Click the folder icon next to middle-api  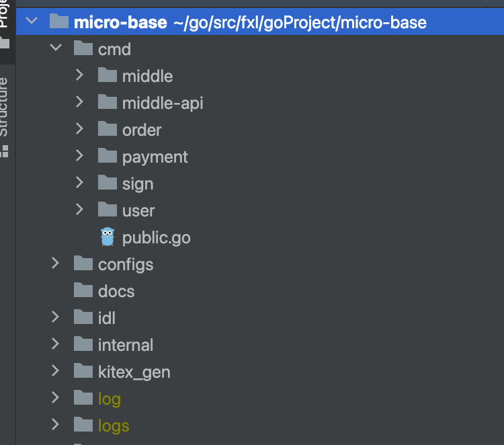tap(108, 102)
